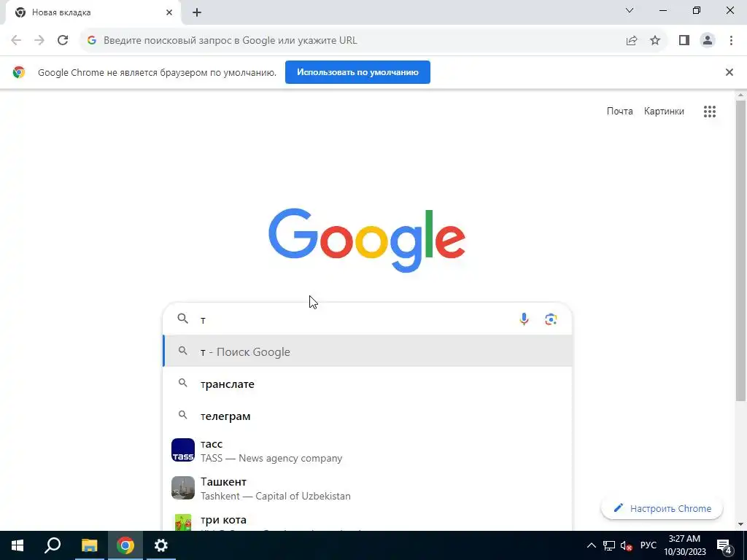This screenshot has height=560, width=747.
Task: Reload the page with the refresh icon
Action: point(63,40)
